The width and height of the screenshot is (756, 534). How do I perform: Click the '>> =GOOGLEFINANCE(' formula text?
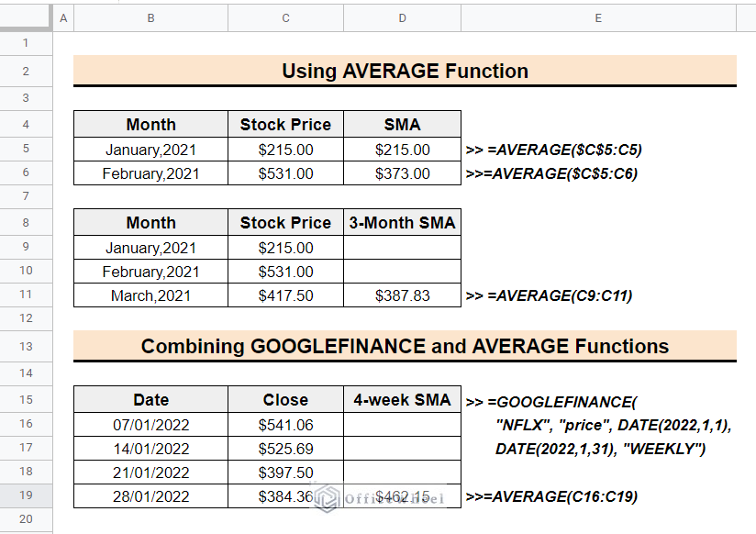[551, 402]
